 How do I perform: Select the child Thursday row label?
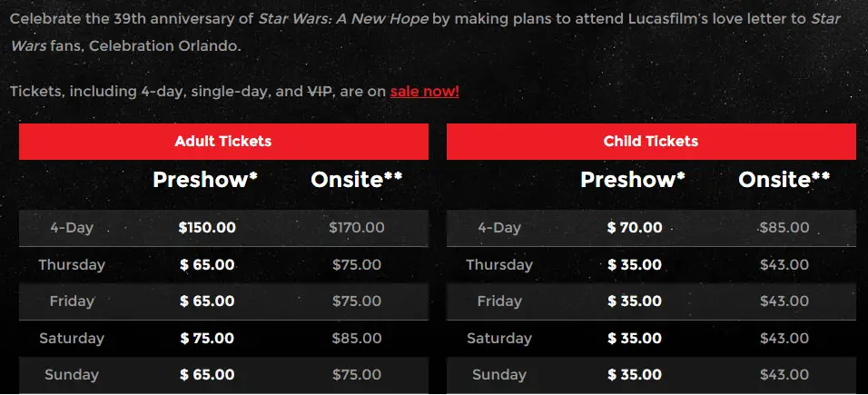click(499, 265)
